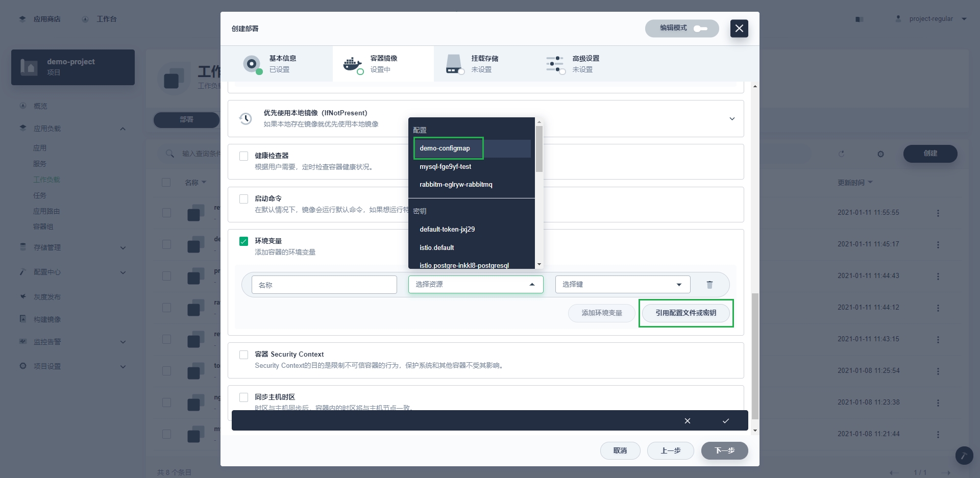980x478 pixels.
Task: Select the 应用负载 sidebar icon
Action: 22,128
